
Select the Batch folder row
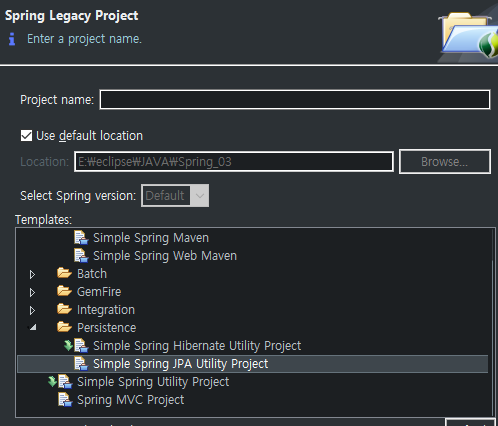pyautogui.click(x=92, y=274)
